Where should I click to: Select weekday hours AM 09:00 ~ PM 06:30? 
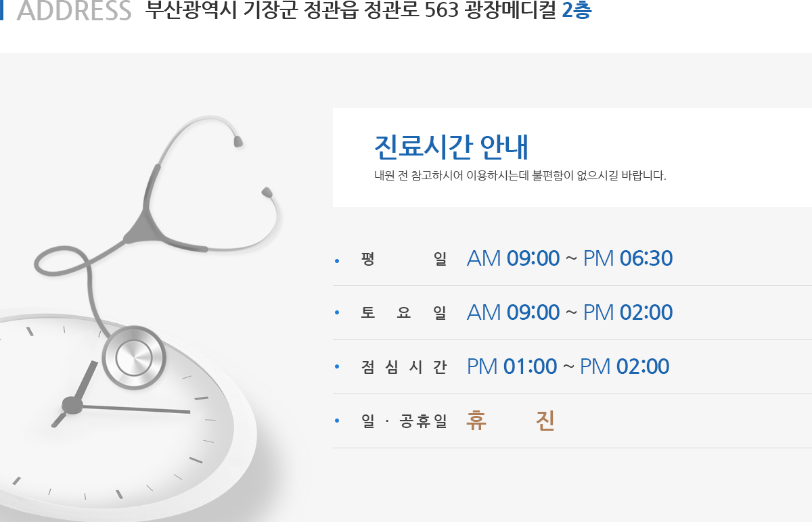click(570, 258)
